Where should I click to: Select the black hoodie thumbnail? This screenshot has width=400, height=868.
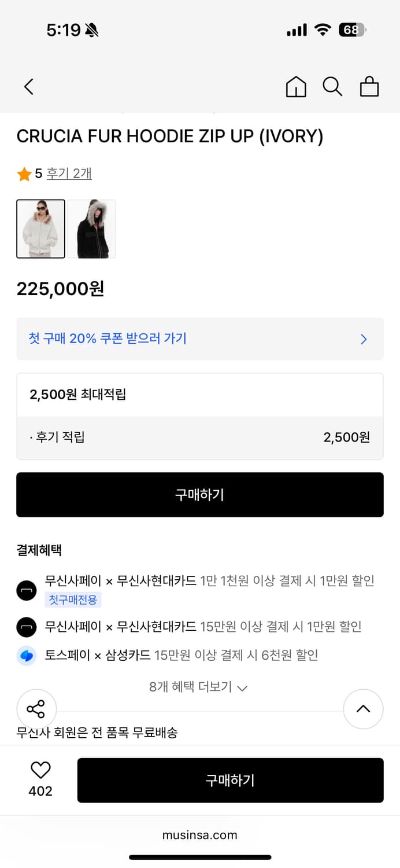point(92,229)
